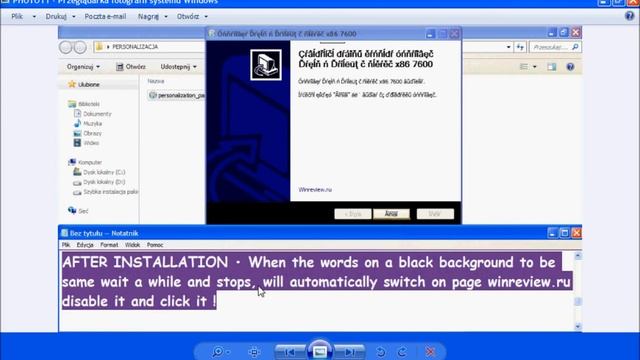Screen dimensions: 640x360
Task: Open Notepad Pomoc menu
Action: (155, 245)
